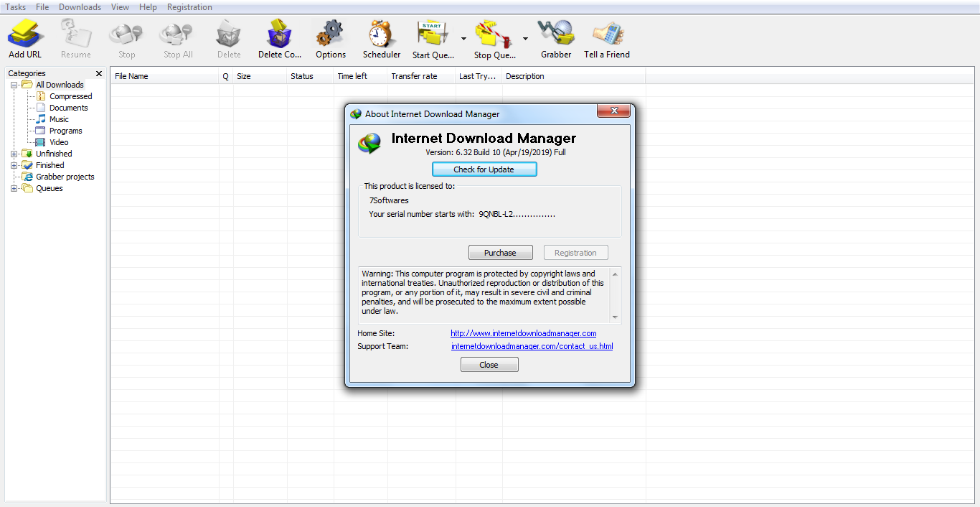Viewport: 980px width, 507px height.
Task: Open the Tasks menu
Action: point(16,7)
